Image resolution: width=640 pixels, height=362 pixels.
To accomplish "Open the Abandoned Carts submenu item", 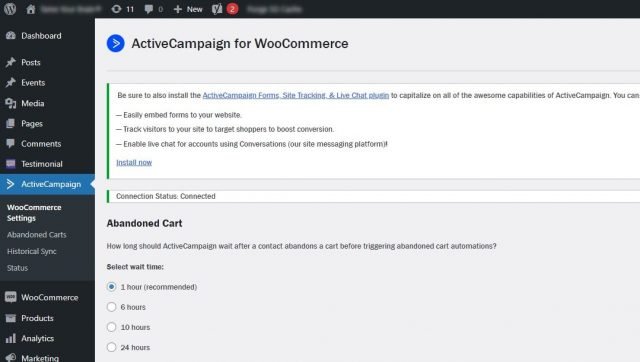I will (x=36, y=235).
